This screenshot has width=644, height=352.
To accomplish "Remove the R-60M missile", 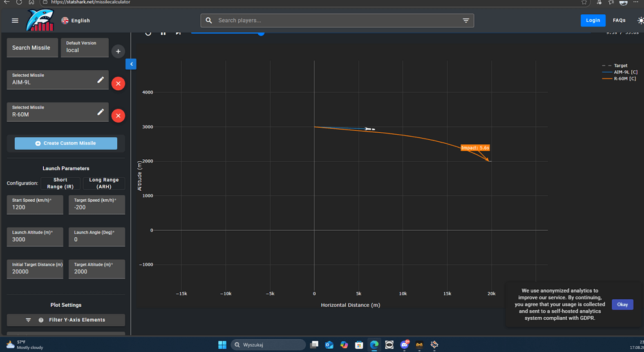I will [118, 115].
